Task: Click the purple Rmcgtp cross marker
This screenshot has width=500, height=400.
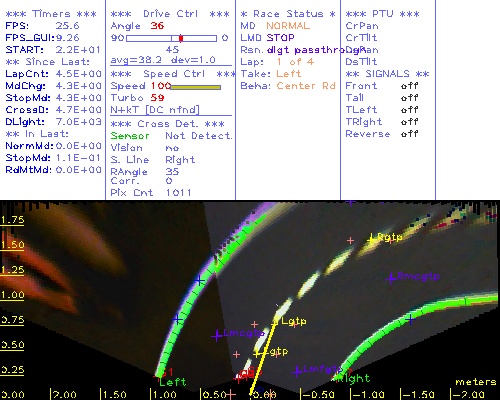Action: pyautogui.click(x=391, y=278)
